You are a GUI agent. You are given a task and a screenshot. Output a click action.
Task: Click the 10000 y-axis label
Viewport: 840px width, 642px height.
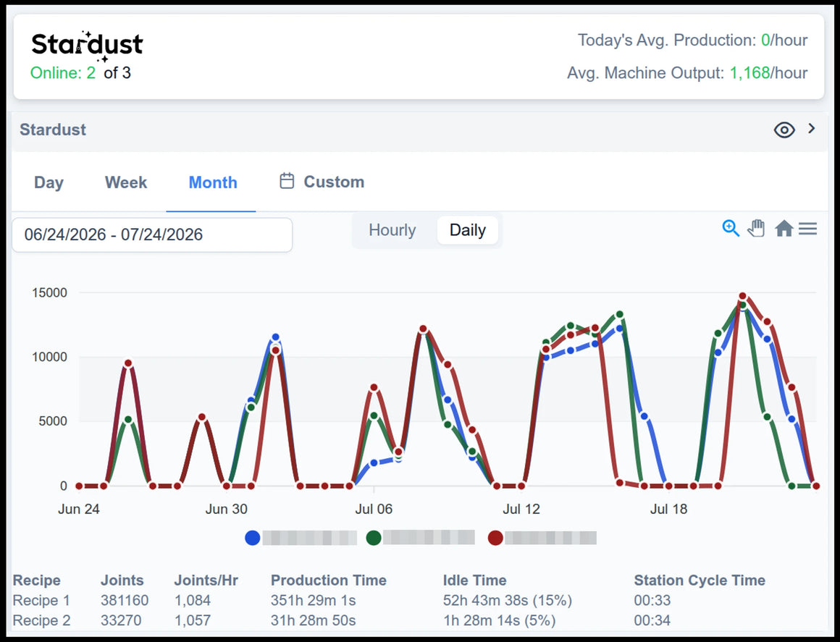tap(49, 357)
